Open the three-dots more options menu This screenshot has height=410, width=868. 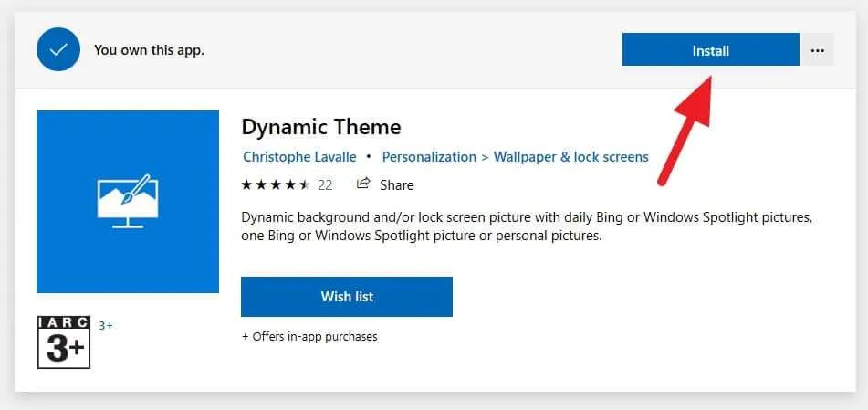(817, 50)
